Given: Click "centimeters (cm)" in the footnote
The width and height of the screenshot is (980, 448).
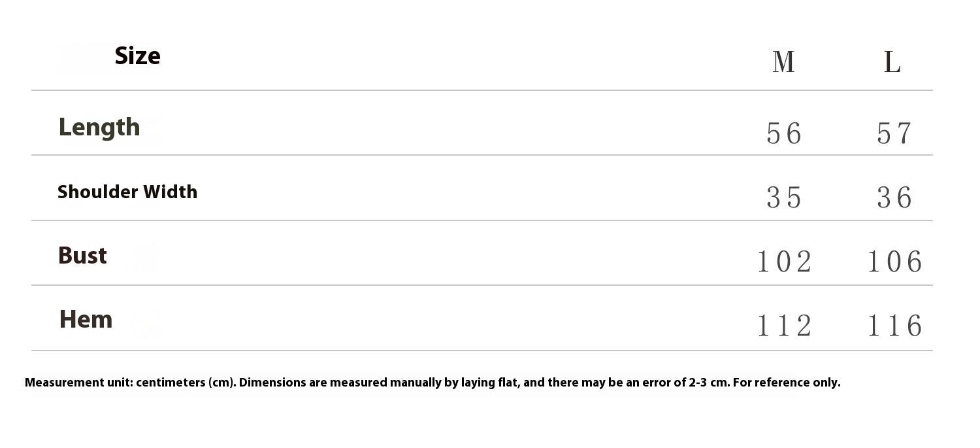Looking at the screenshot, I should pos(186,383).
